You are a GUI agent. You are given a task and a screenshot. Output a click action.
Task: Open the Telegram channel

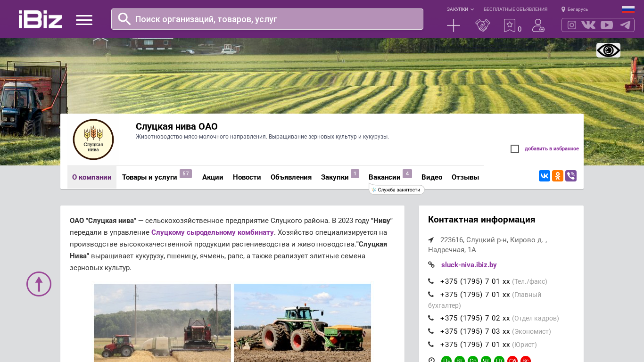pos(625,25)
